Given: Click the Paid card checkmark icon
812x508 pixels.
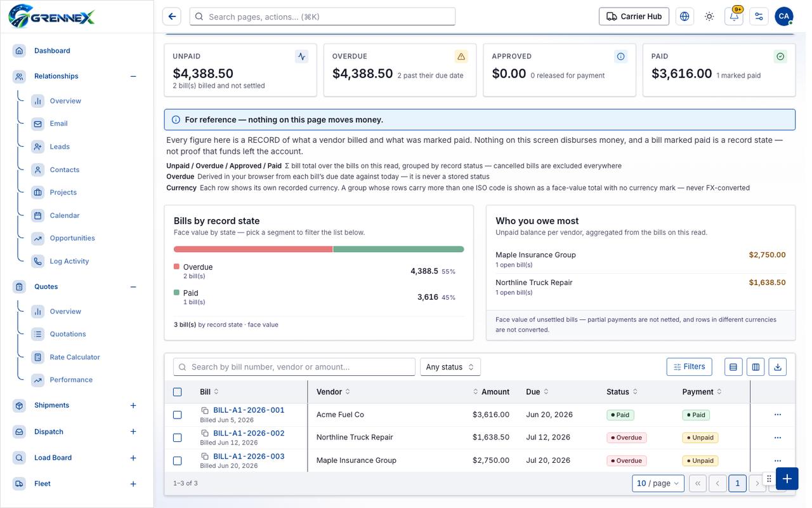Looking at the screenshot, I should point(780,57).
